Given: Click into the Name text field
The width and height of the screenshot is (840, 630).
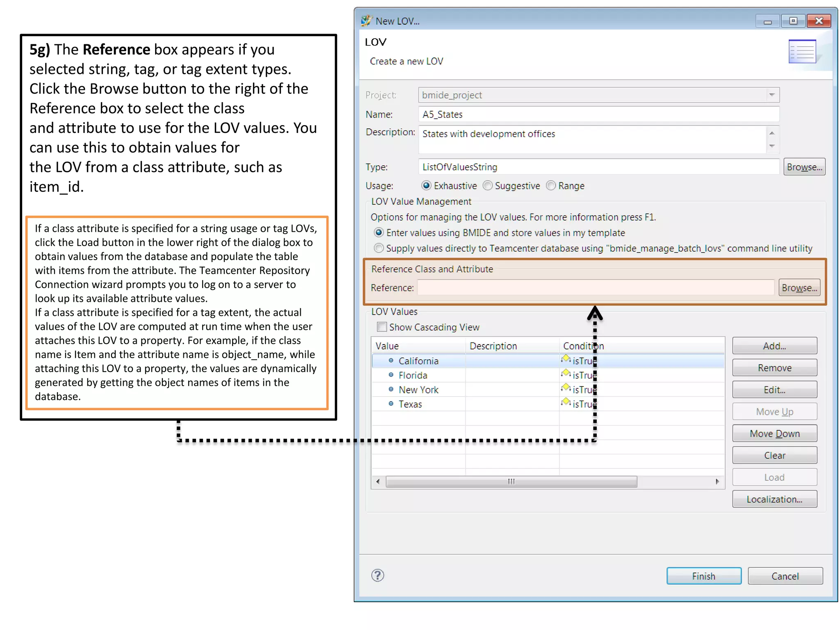Looking at the screenshot, I should pos(598,114).
